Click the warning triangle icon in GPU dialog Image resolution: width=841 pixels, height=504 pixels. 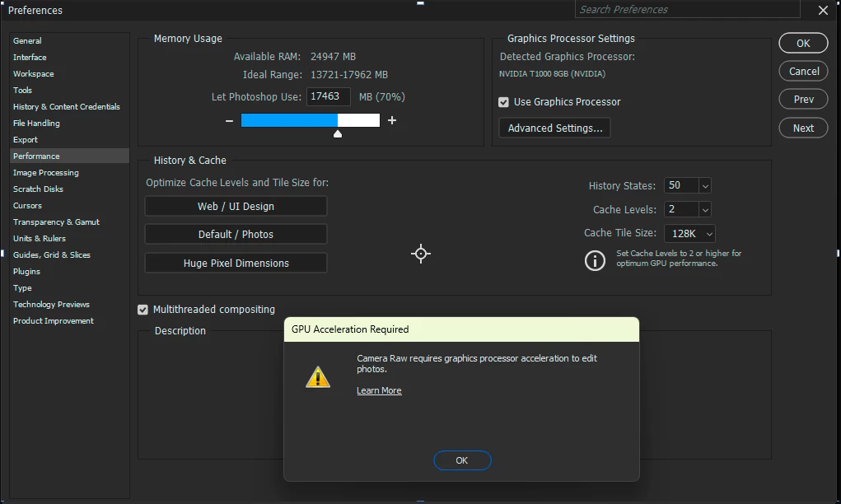click(x=318, y=377)
